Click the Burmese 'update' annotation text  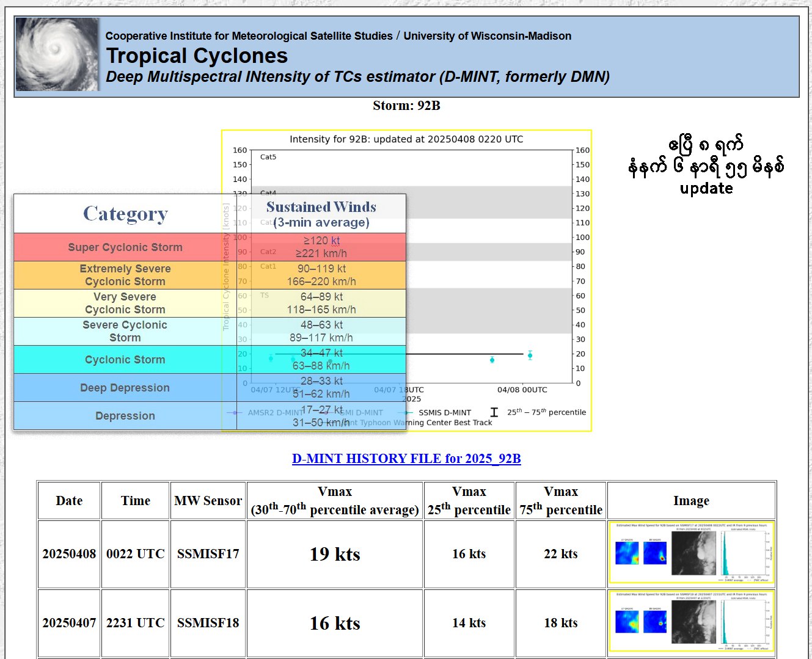[x=706, y=188]
